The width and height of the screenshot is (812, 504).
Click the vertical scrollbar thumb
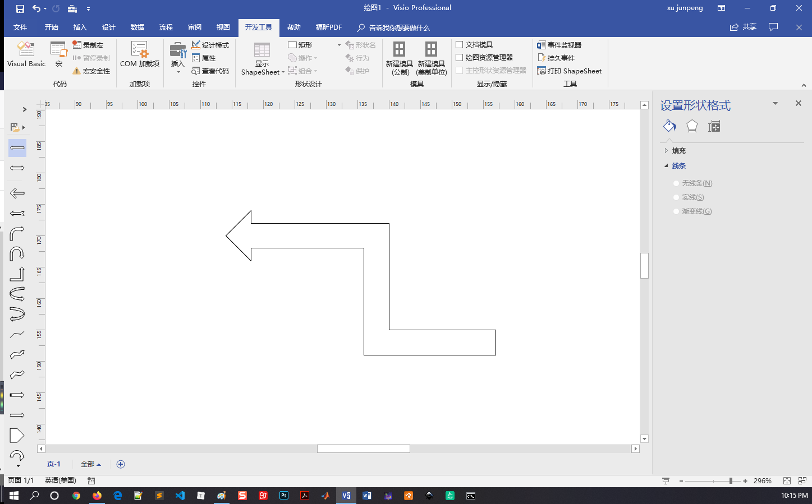(644, 266)
